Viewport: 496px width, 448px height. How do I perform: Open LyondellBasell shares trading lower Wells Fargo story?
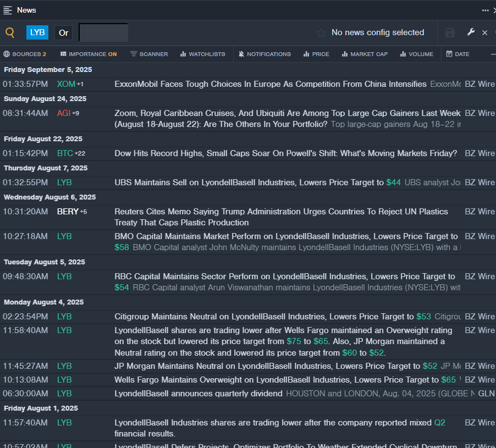click(283, 341)
